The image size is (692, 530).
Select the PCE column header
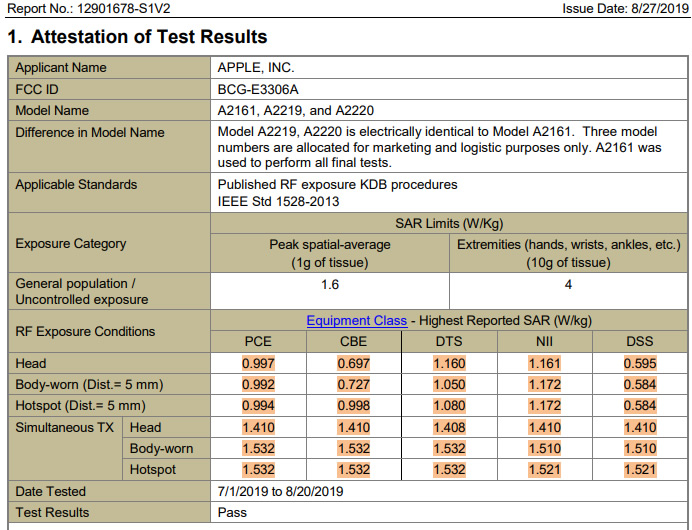pyautogui.click(x=258, y=342)
